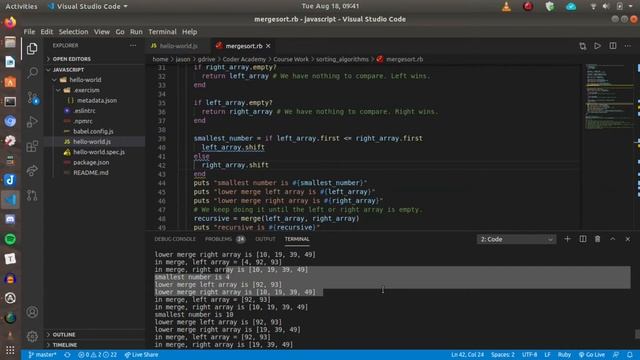Kill terminal with trash icon
640x360 pixels.
coord(598,239)
